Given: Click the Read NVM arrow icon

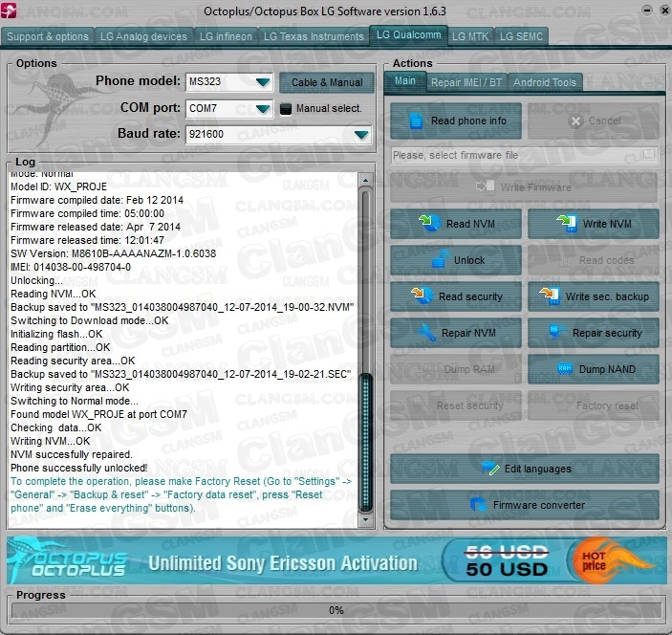Looking at the screenshot, I should pos(429,223).
